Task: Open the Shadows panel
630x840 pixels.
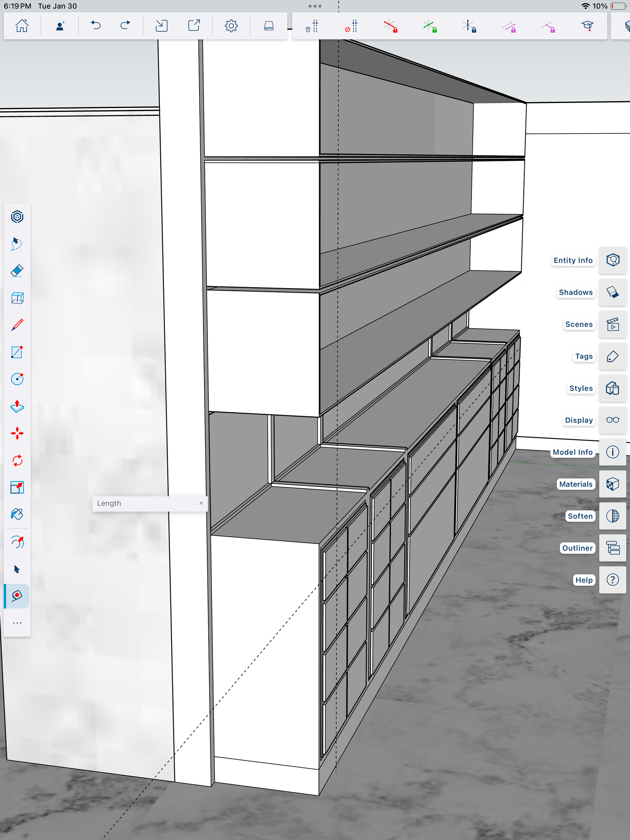Action: (x=612, y=292)
